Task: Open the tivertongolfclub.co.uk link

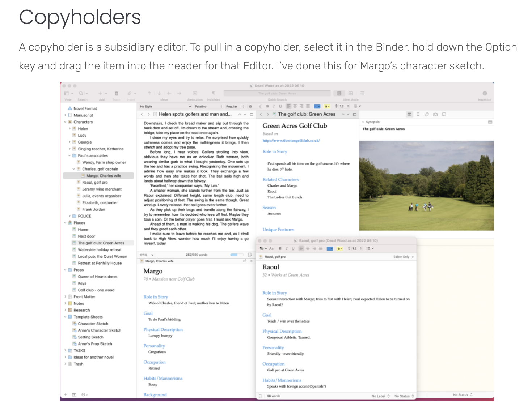Action: point(291,141)
